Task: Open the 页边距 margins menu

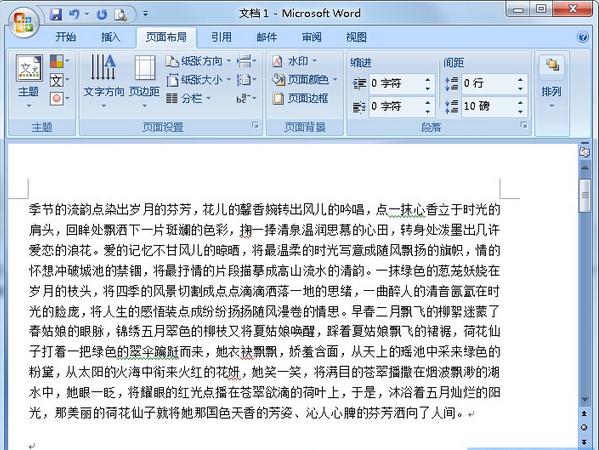Action: [x=144, y=81]
